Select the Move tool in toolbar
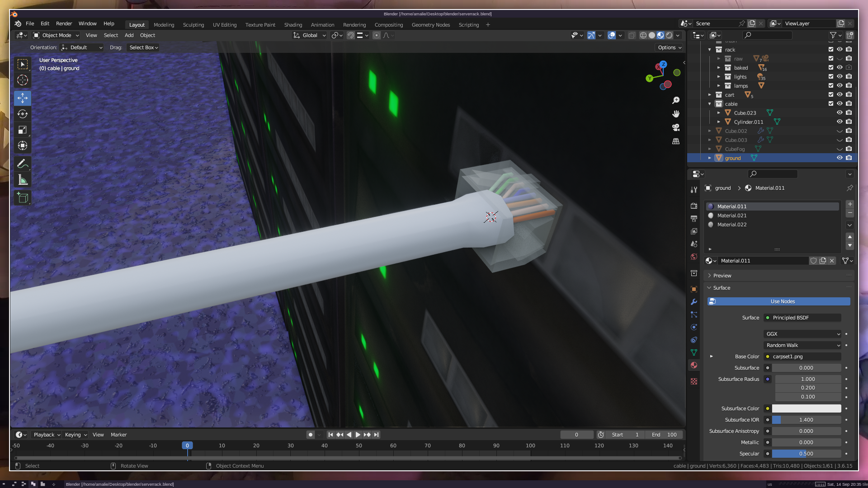The image size is (868, 488). click(x=23, y=98)
